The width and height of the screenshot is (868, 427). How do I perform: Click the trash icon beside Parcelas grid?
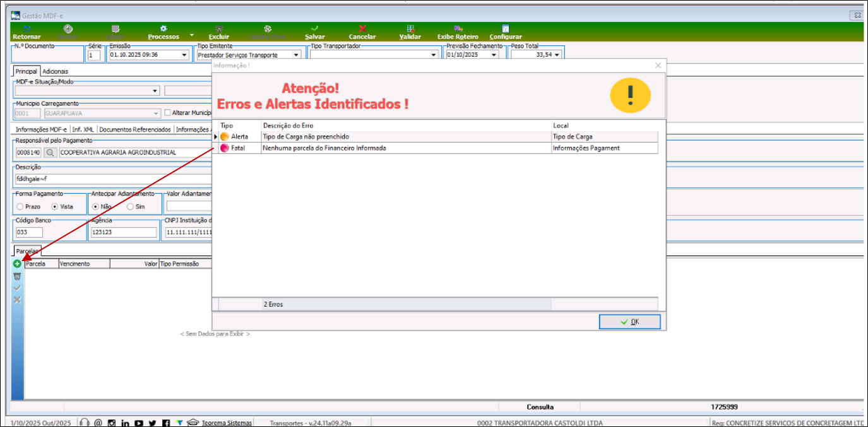pos(17,276)
